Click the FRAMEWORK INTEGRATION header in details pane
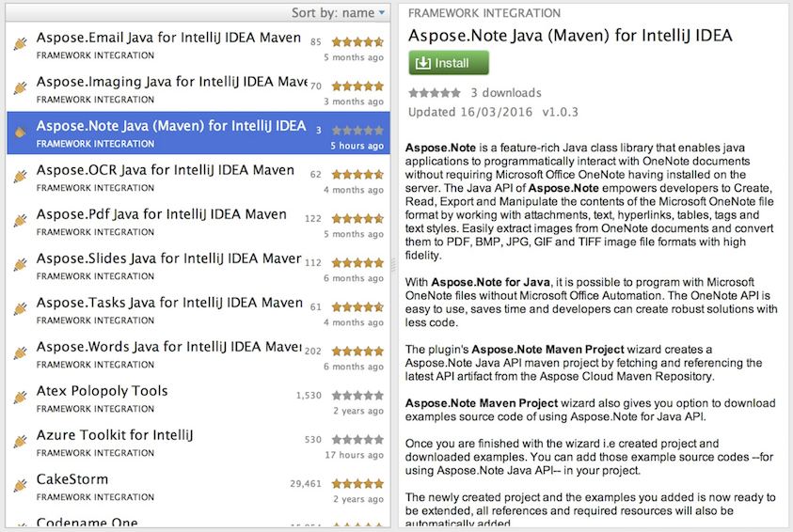The width and height of the screenshot is (793, 532). pos(484,13)
